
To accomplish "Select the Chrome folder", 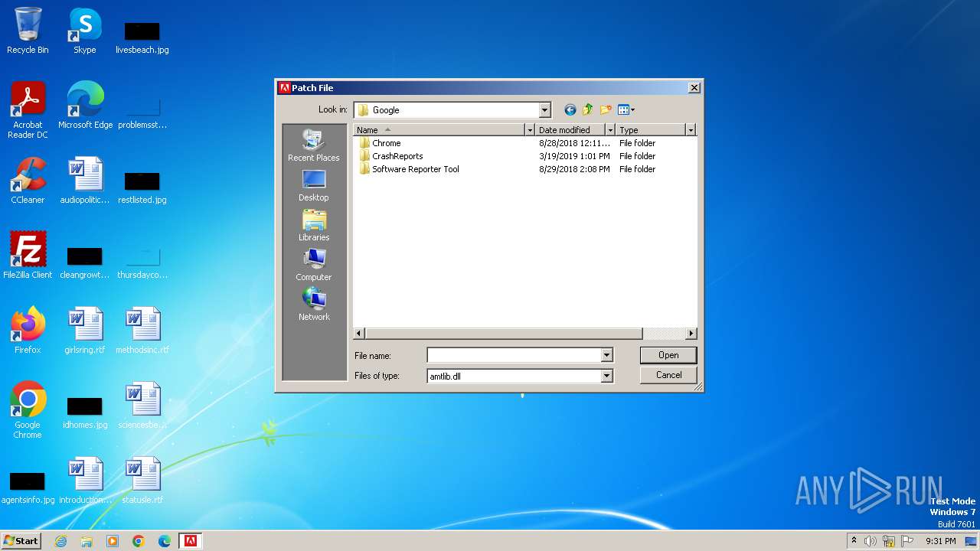I will coord(380,143).
